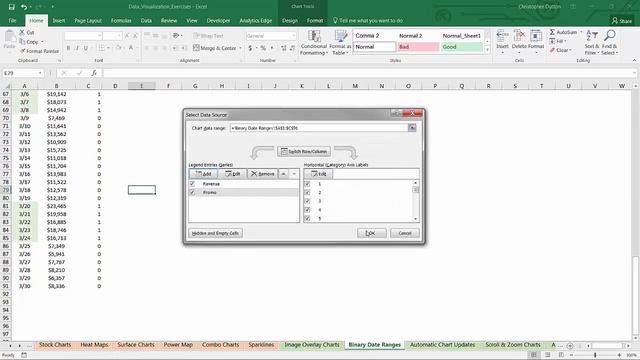This screenshot has height=360, width=640.
Task: Edit horizontal axis labels button
Action: pos(318,174)
